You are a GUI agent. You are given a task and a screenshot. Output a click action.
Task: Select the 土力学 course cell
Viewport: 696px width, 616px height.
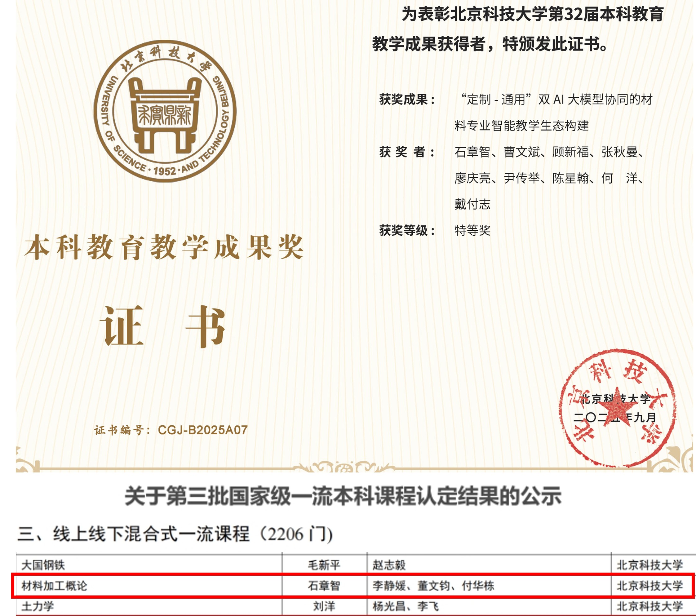38,606
